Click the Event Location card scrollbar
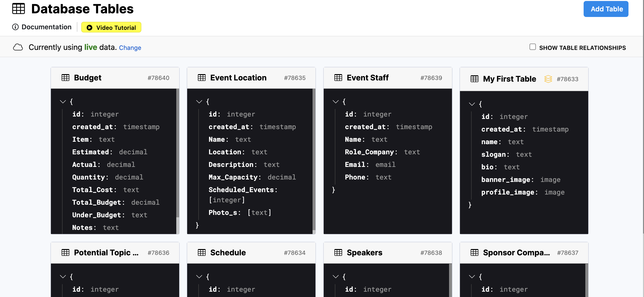The image size is (644, 297). [x=314, y=159]
